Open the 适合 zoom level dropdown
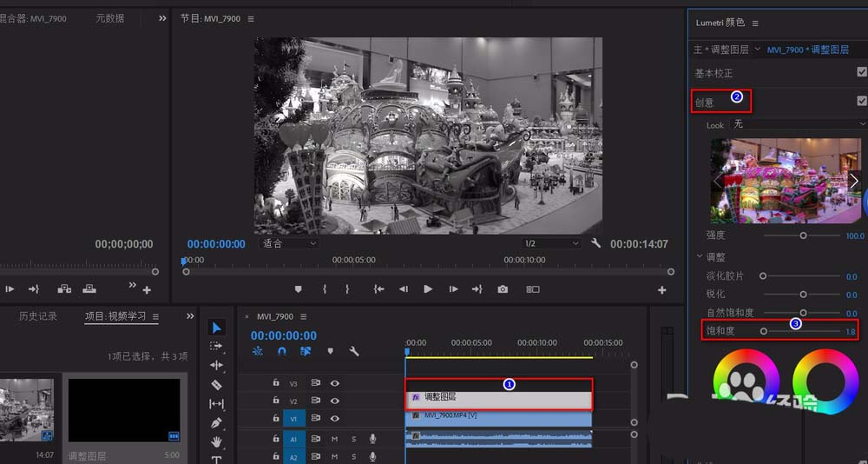The width and height of the screenshot is (868, 464). click(289, 244)
